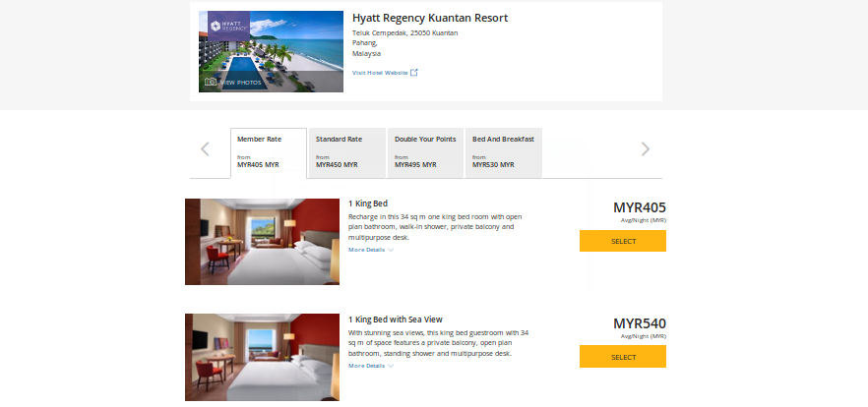The width and height of the screenshot is (868, 407).
Task: Open the 1 King Bed room photo
Action: [262, 242]
